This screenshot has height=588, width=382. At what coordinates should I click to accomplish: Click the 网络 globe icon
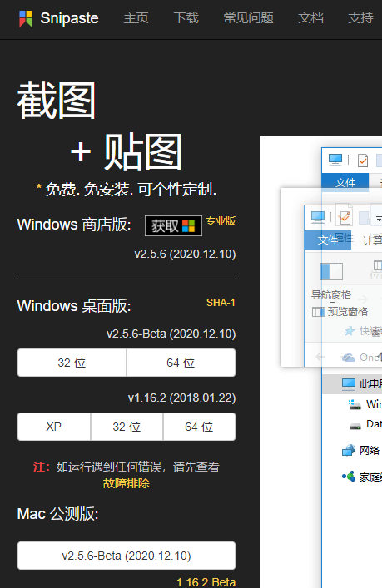point(349,451)
